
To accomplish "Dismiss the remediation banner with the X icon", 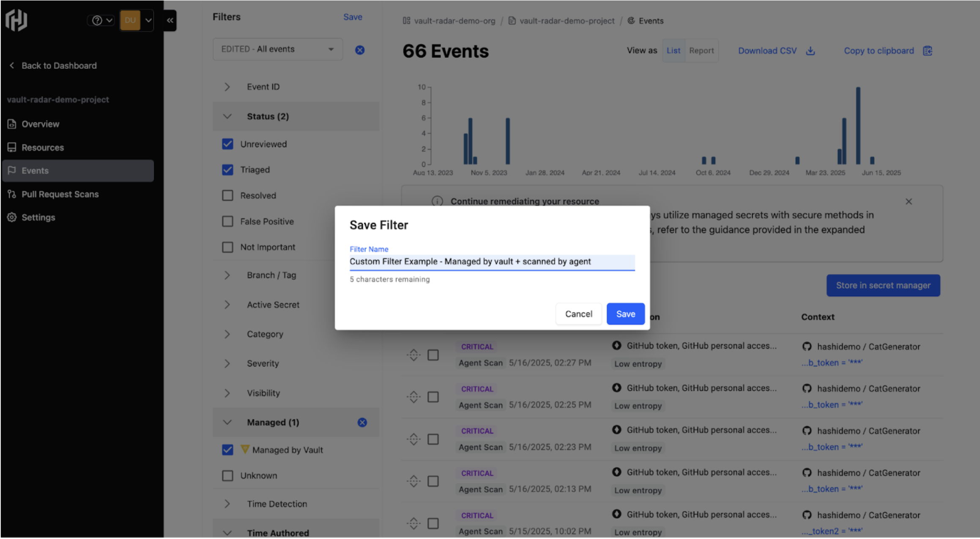I will tap(909, 201).
